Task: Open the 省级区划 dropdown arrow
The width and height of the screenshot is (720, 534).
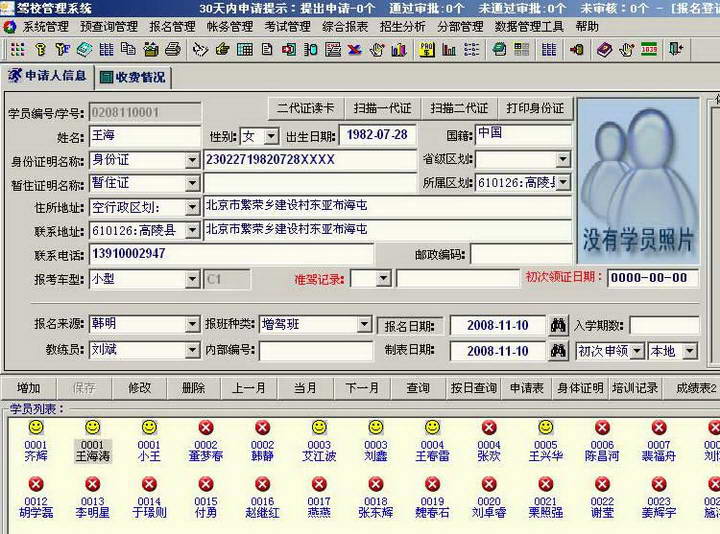Action: [x=563, y=159]
